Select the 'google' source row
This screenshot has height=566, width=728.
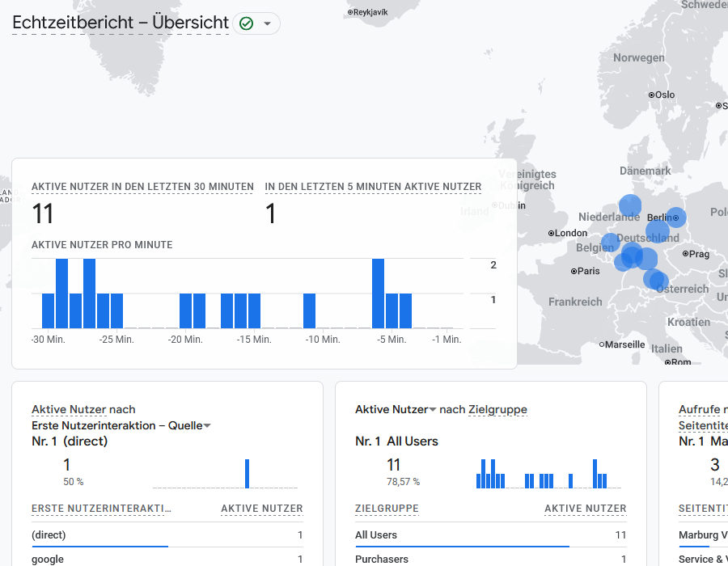48,560
